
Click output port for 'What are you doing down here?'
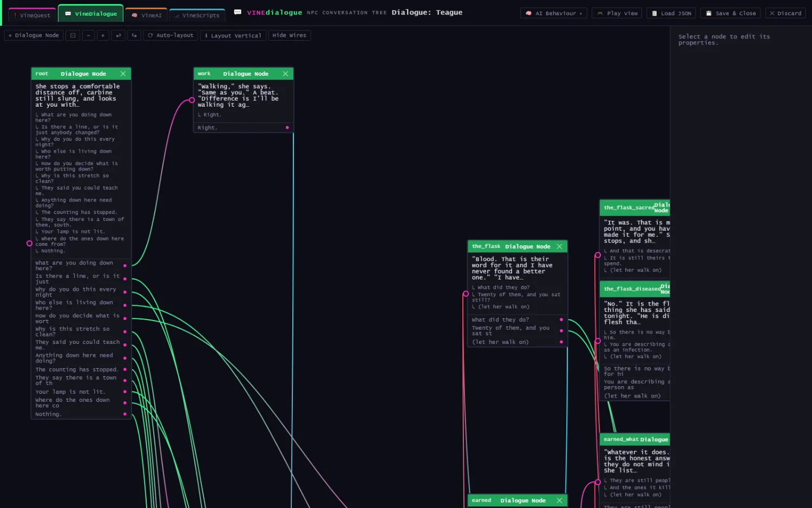click(125, 265)
